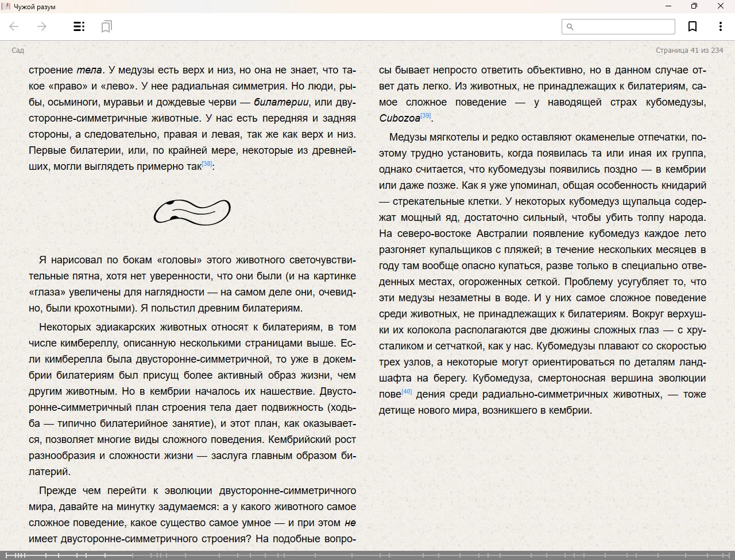Click the italic word Cubozoa
This screenshot has height=560, width=735.
(x=400, y=118)
